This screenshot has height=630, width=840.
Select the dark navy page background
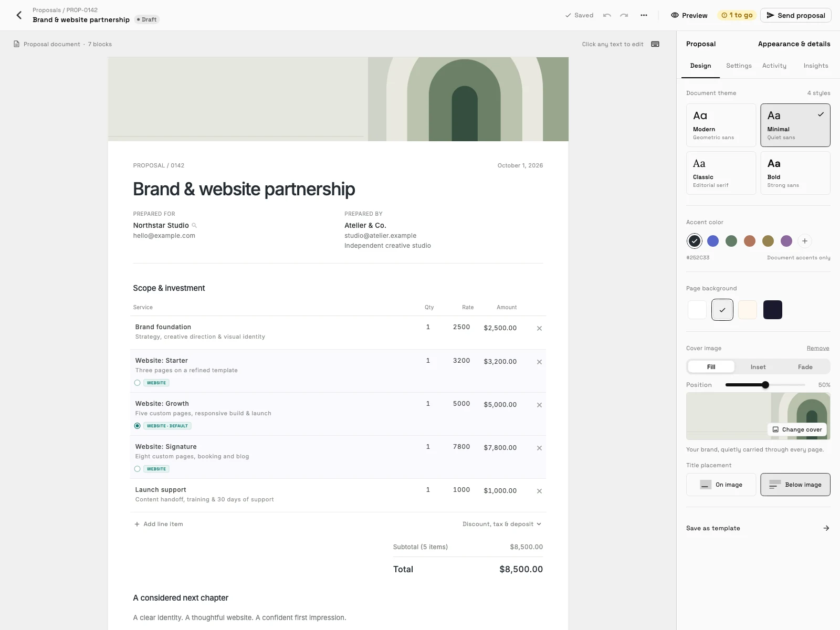773,310
